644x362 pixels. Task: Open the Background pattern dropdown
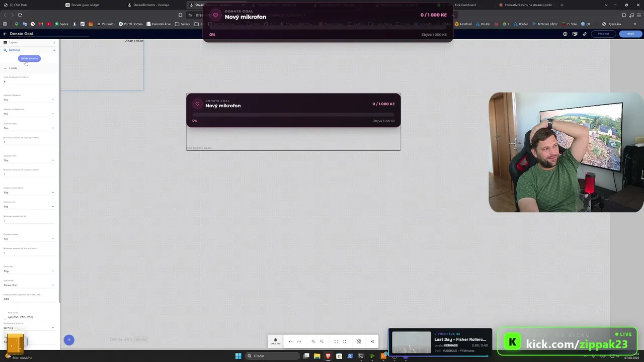coord(29,328)
